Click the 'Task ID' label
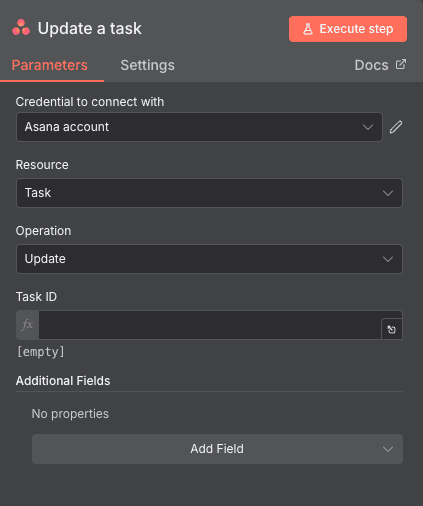 tap(36, 297)
